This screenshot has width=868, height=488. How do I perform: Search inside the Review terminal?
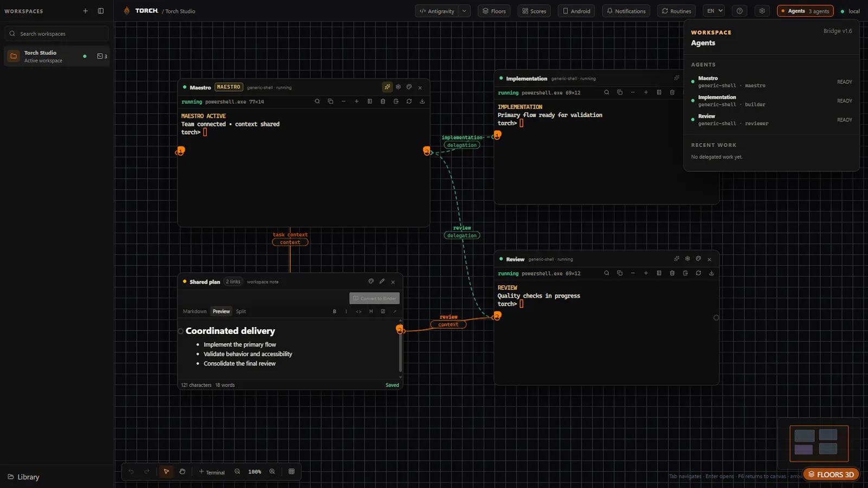[607, 273]
